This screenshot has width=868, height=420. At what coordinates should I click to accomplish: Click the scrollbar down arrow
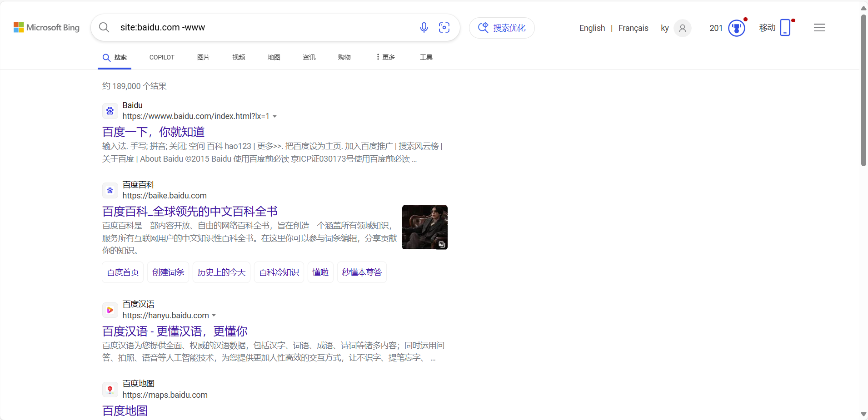point(863,414)
